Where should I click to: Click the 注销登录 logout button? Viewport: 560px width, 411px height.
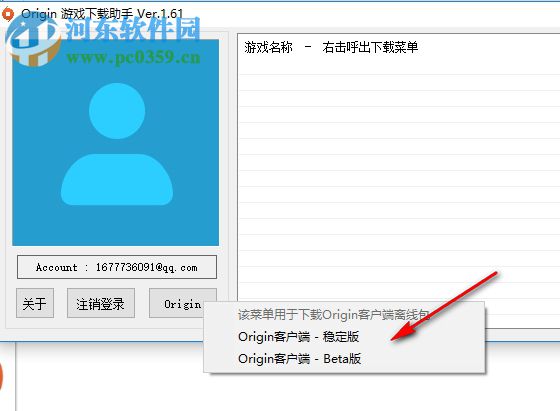101,303
